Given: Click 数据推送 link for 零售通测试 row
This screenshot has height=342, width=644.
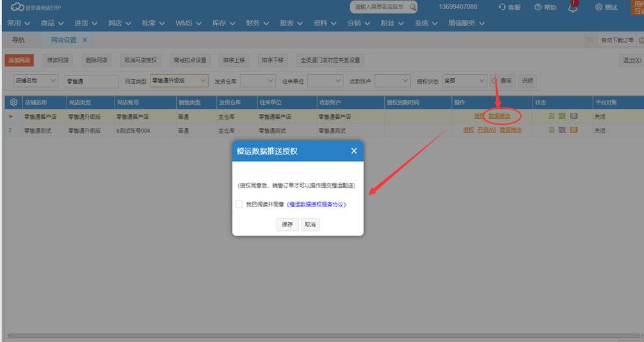Looking at the screenshot, I should [x=510, y=130].
